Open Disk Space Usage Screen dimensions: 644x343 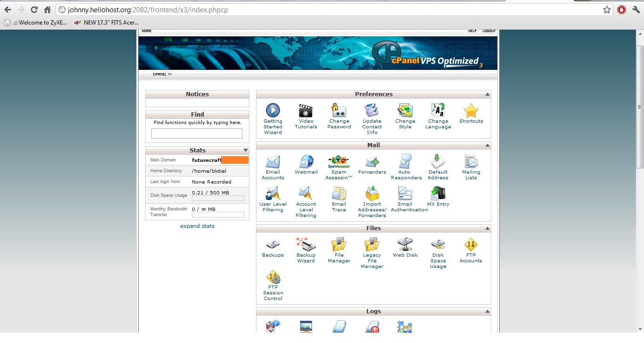point(438,253)
